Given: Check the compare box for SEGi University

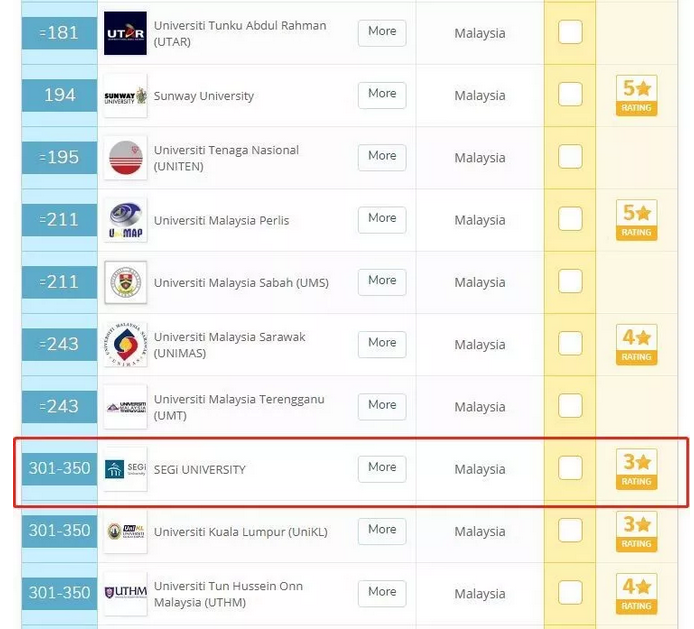Looking at the screenshot, I should (x=570, y=468).
